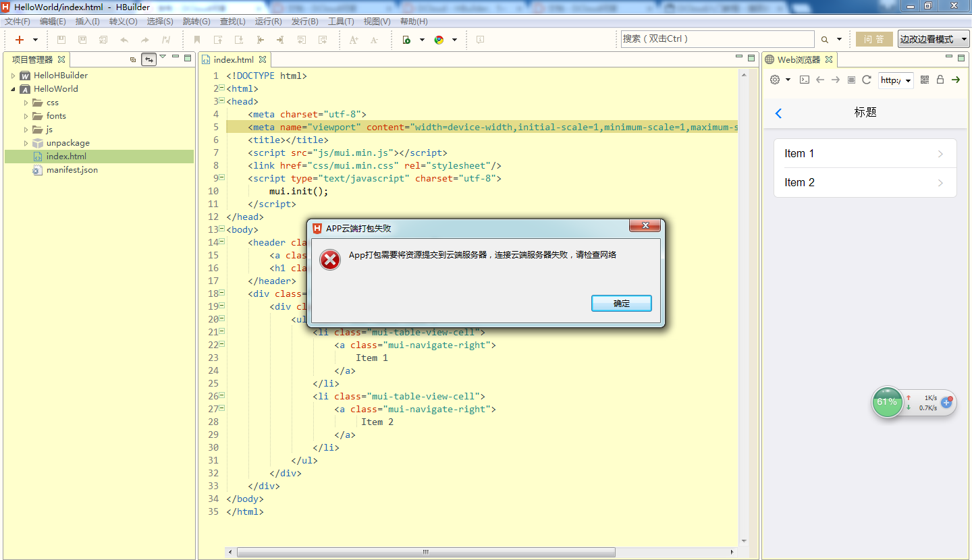Viewport: 972px width, 560px height.
Task: Open the 运行(R) menu
Action: pos(269,22)
